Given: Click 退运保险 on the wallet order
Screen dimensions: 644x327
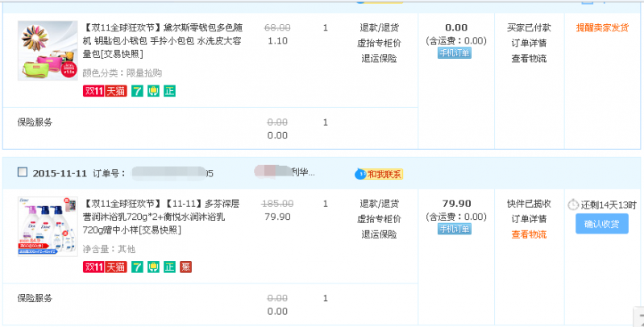Looking at the screenshot, I should 379,58.
